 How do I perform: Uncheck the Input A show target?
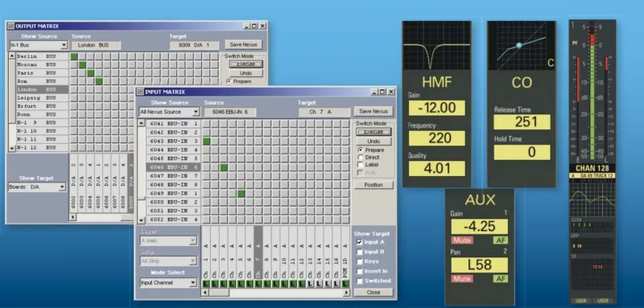click(360, 242)
